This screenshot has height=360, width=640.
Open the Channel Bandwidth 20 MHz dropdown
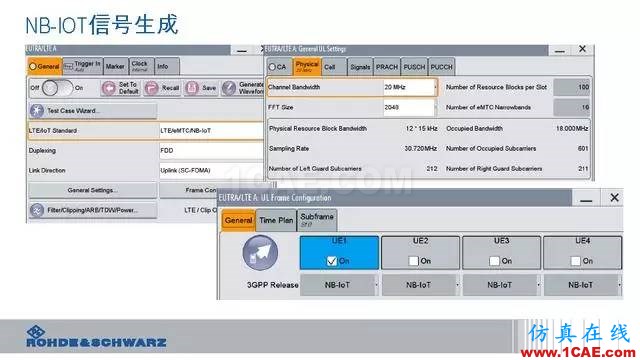pyautogui.click(x=410, y=87)
